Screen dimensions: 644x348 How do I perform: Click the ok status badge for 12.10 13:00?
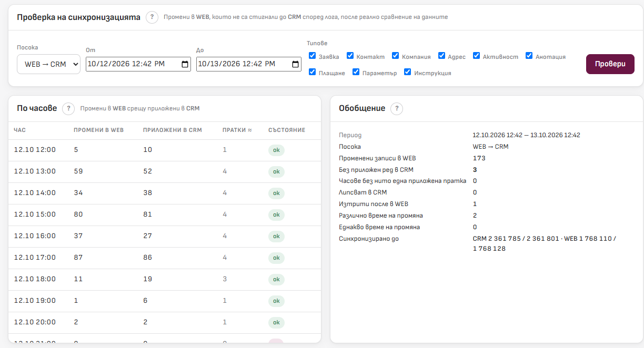(276, 172)
